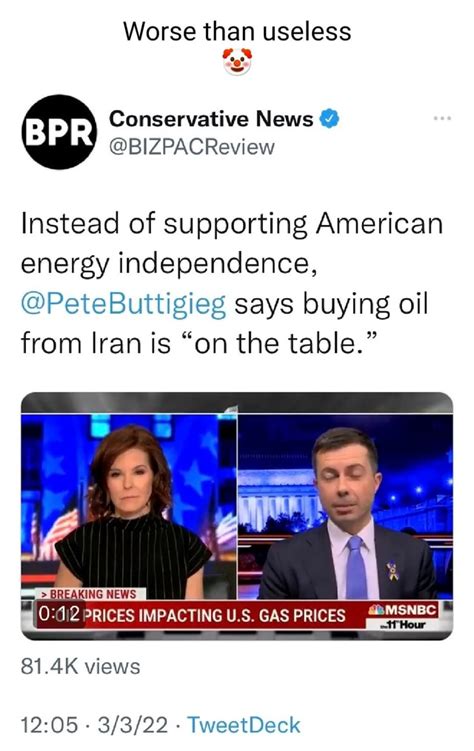Viewport: 474px width, 751px height.
Task: Click the clown face emoji
Action: pos(237,61)
